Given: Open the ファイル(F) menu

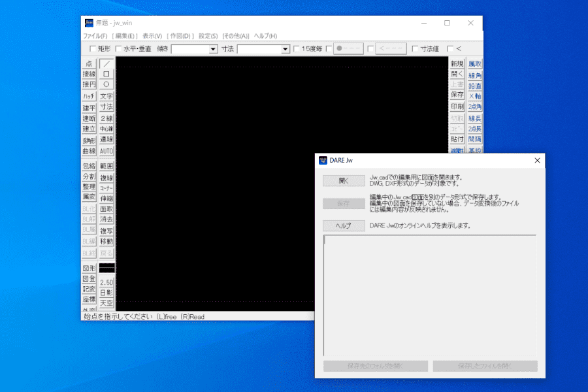Looking at the screenshot, I should [95, 36].
